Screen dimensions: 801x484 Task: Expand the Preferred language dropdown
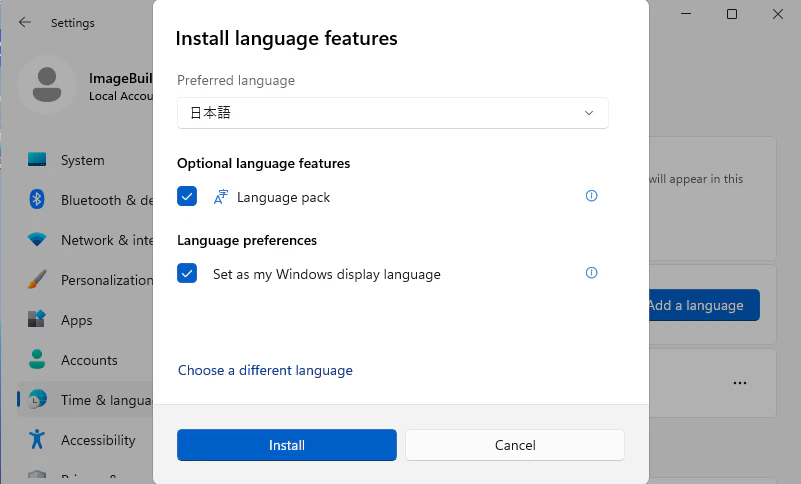click(x=392, y=113)
